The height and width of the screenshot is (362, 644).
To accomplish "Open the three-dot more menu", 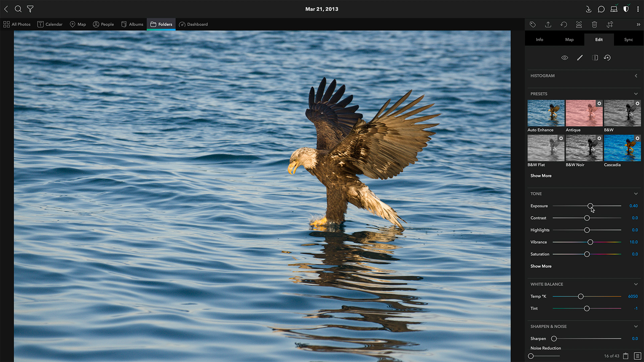I will (638, 9).
